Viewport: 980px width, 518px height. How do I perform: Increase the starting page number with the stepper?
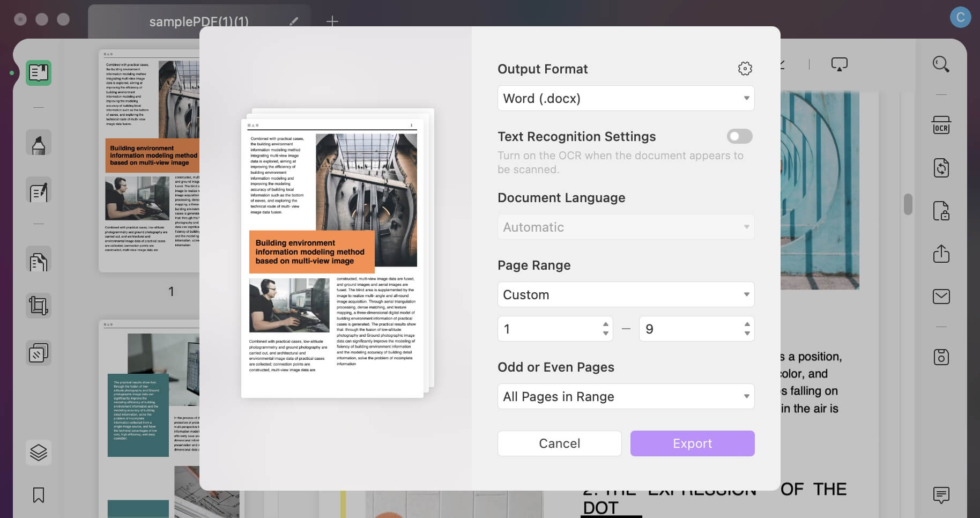coord(605,324)
